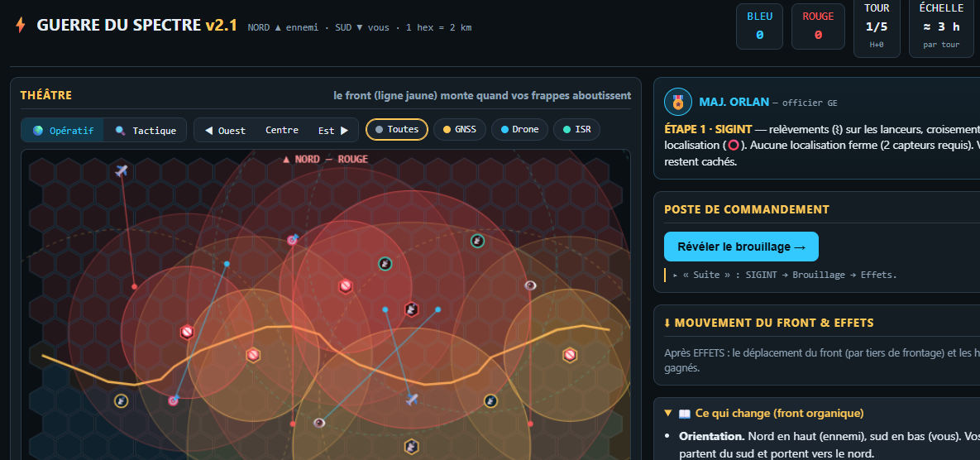Image resolution: width=980 pixels, height=460 pixels.
Task: Pan the map to Est
Action: coord(333,131)
